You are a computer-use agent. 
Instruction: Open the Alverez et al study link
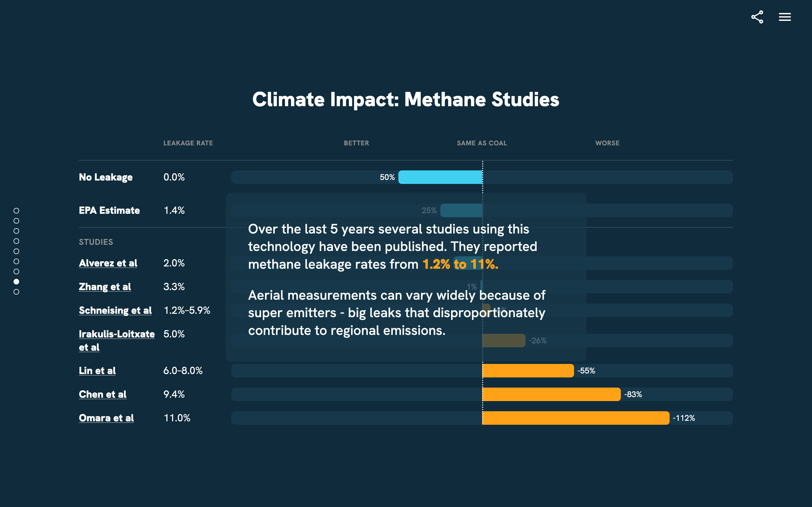coord(108,263)
